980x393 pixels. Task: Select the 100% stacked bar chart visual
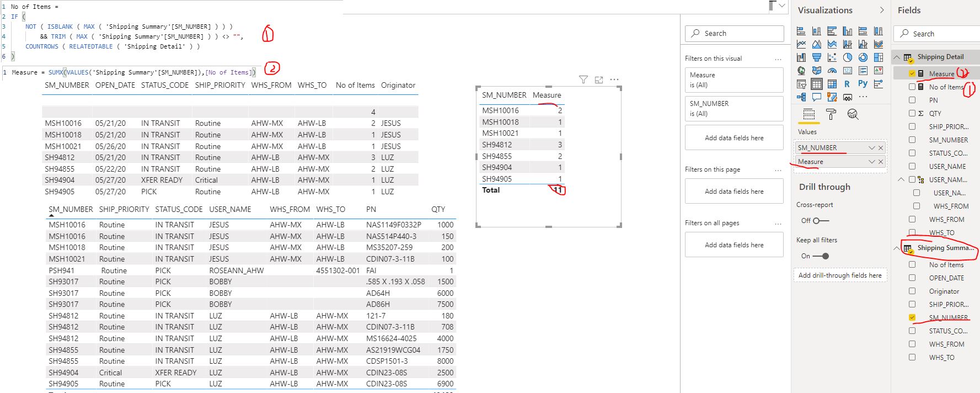coord(863,31)
